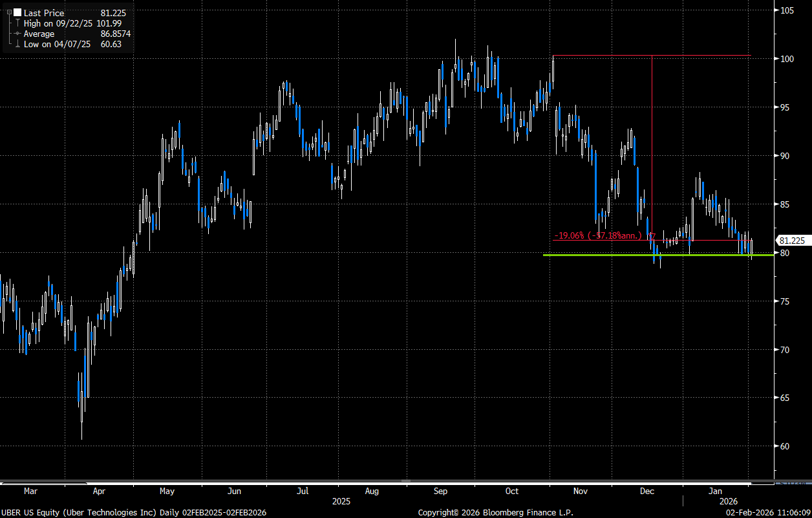Viewport: 812px width, 518px height.
Task: Click the center grip of the horizontal scrollbar
Action: click(405, 481)
